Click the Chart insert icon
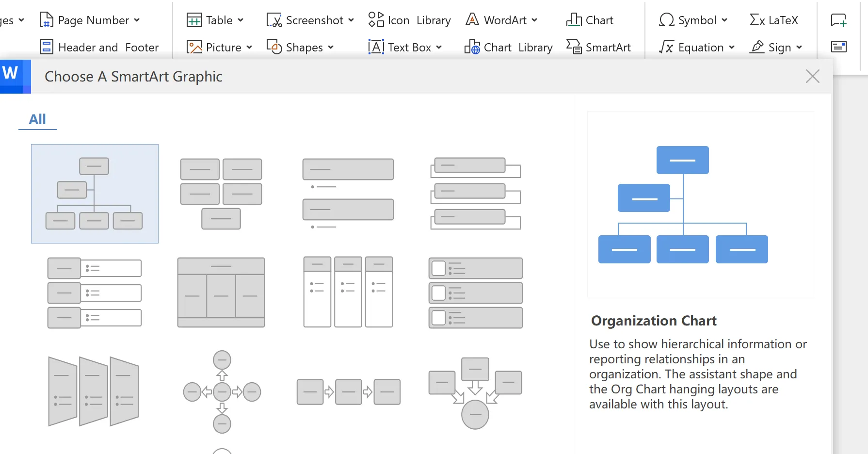This screenshot has width=868, height=454. (574, 20)
